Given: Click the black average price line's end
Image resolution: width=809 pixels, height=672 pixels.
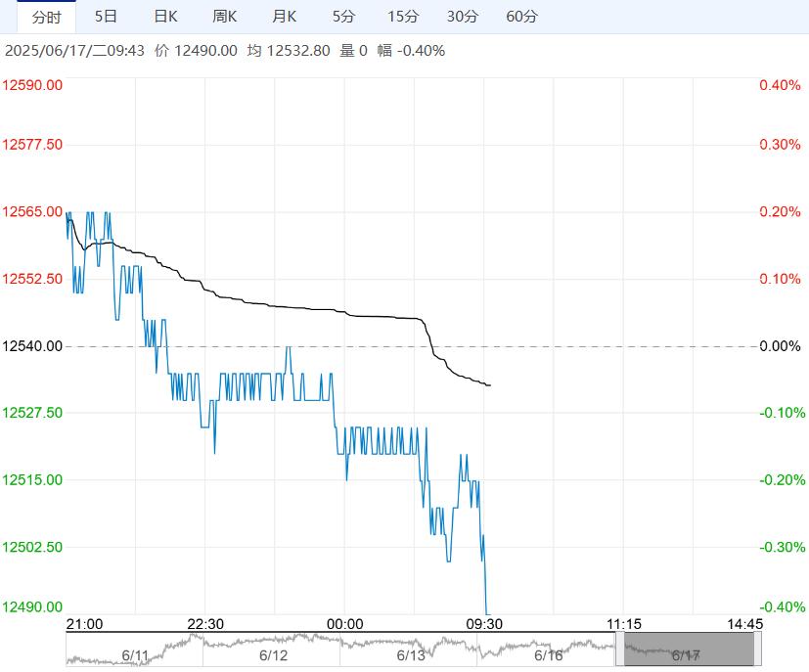Looking at the screenshot, I should (x=489, y=385).
